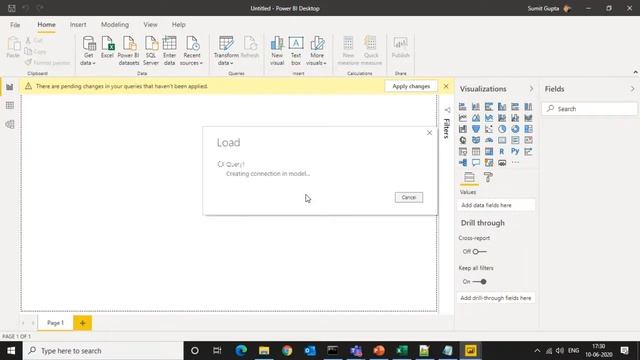This screenshot has width=640, height=360.
Task: Click the Fields pane Search box
Action: coord(589,109)
